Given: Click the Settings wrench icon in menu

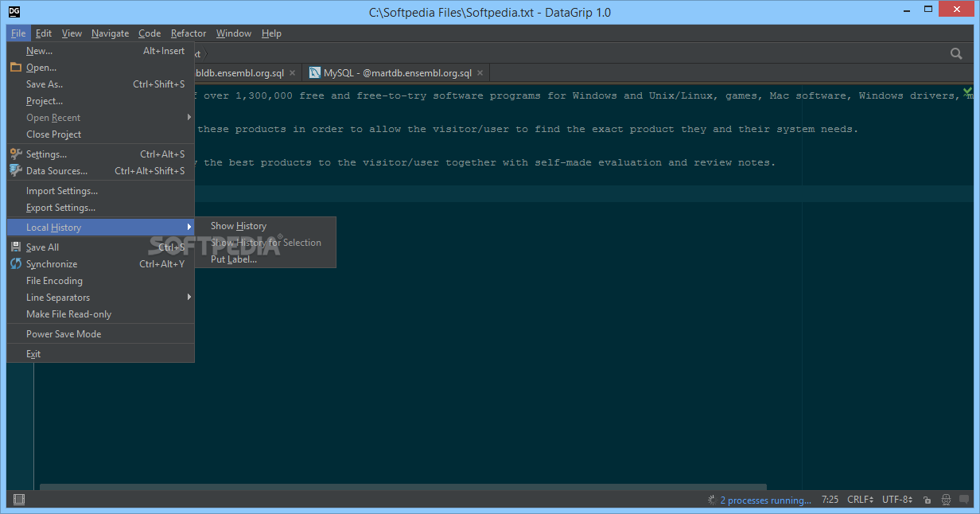Looking at the screenshot, I should click(16, 154).
